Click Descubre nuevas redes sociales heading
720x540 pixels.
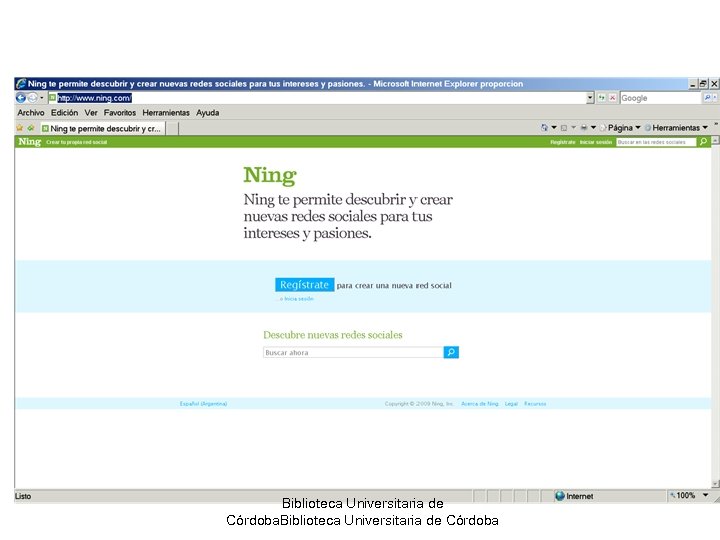(x=332, y=335)
